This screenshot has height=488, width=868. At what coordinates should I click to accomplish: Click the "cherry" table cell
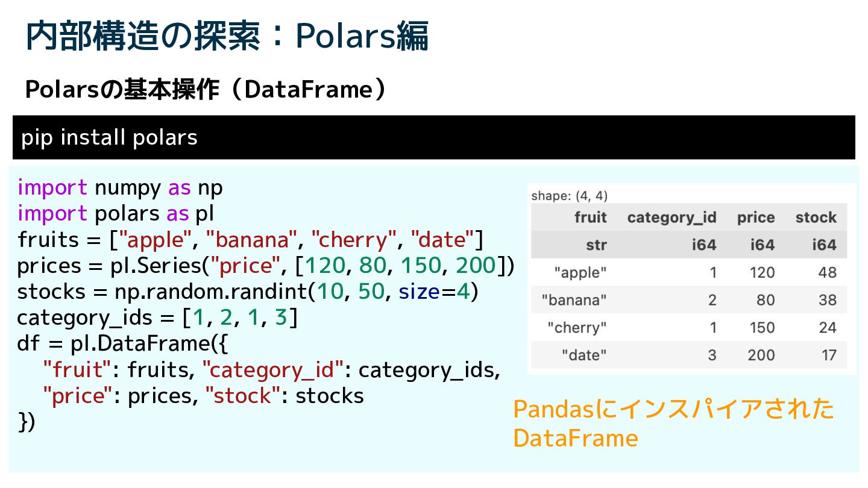577,328
